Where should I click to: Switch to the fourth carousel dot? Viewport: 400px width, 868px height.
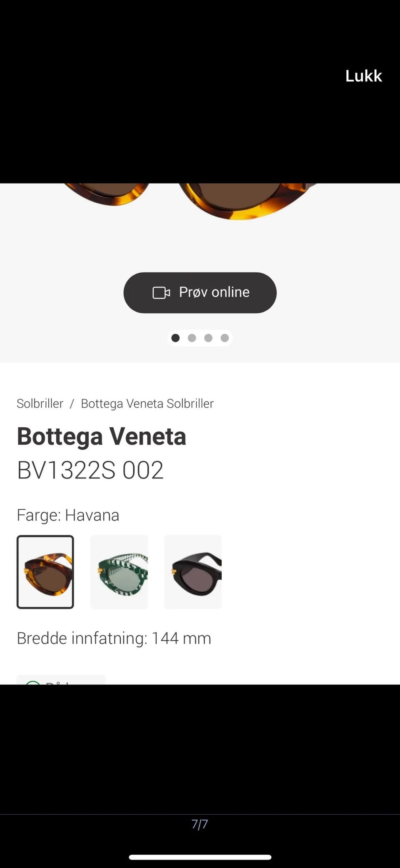pyautogui.click(x=225, y=338)
